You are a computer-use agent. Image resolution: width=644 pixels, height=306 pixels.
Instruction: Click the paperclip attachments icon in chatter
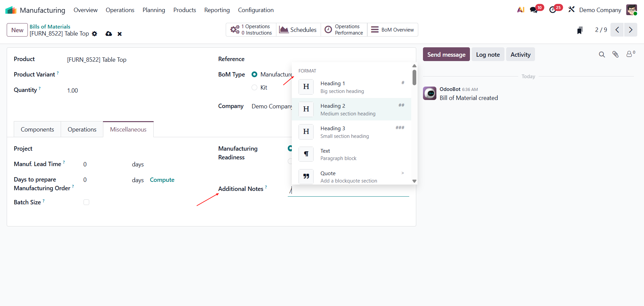615,54
